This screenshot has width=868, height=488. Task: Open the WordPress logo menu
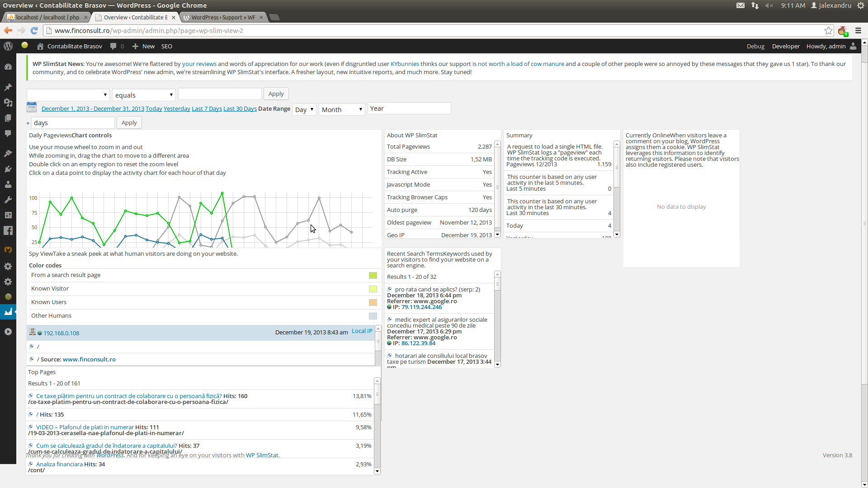8,46
